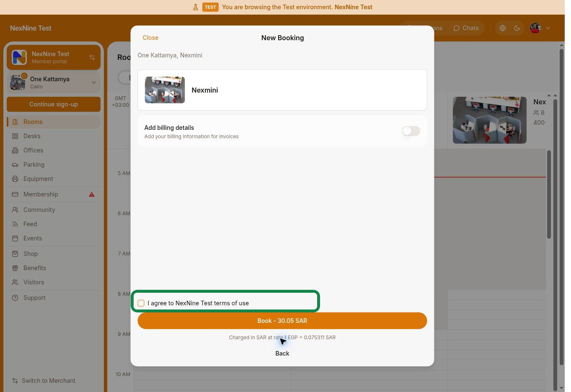Click the Parking car icon
Viewport: 571px width, 392px height.
(x=15, y=165)
